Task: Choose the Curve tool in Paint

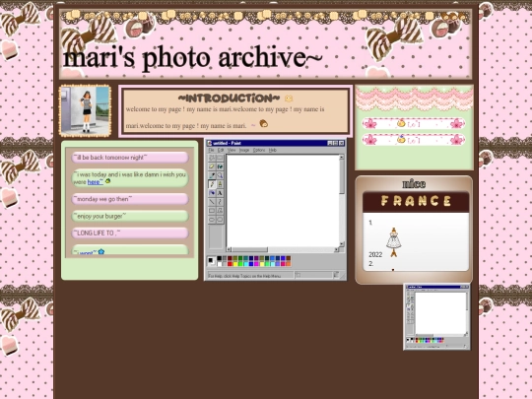Action: coord(220,202)
